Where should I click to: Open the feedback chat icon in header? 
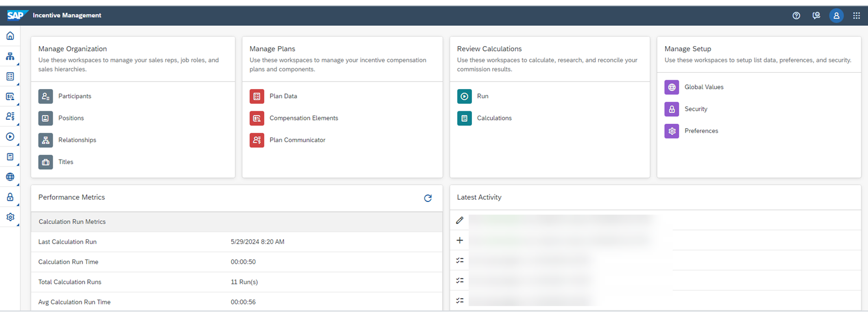click(816, 16)
